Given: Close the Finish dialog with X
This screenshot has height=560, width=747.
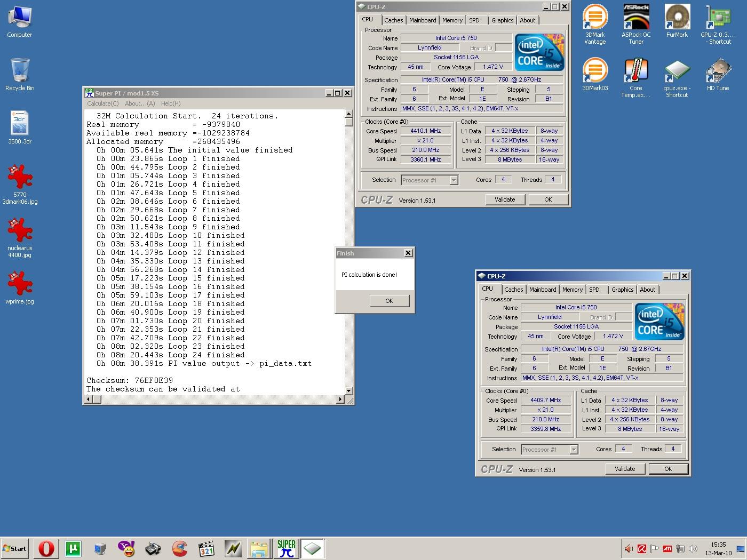Looking at the screenshot, I should 408,253.
